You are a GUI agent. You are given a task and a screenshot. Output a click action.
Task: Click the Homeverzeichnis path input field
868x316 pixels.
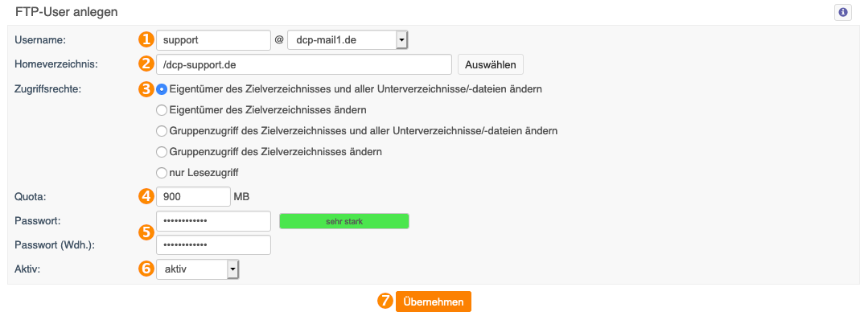point(304,64)
